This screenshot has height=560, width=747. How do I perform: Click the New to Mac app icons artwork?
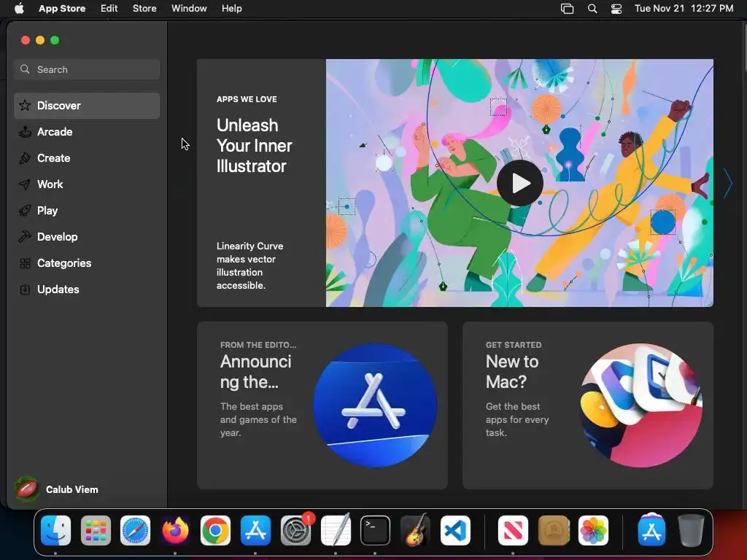pyautogui.click(x=640, y=405)
